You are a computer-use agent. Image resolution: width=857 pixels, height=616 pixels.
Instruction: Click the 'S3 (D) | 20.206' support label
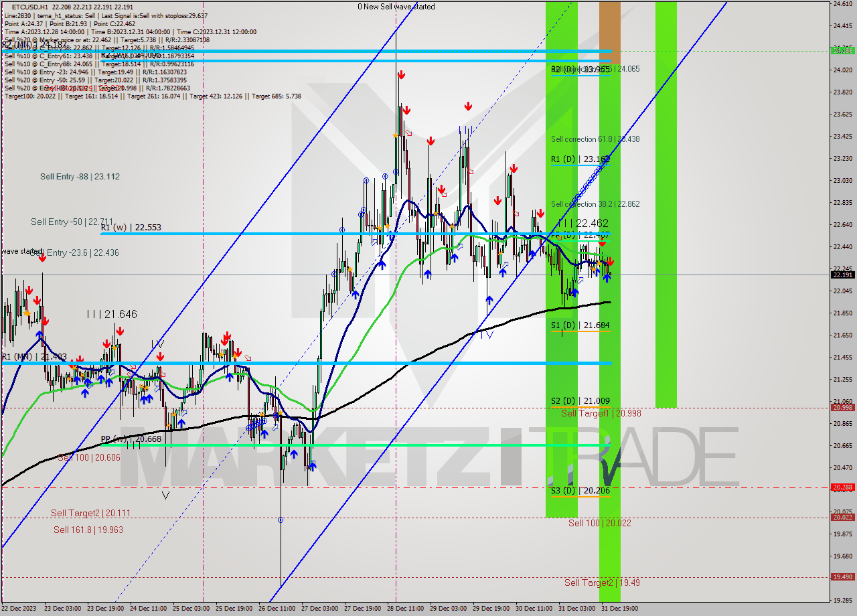click(580, 491)
